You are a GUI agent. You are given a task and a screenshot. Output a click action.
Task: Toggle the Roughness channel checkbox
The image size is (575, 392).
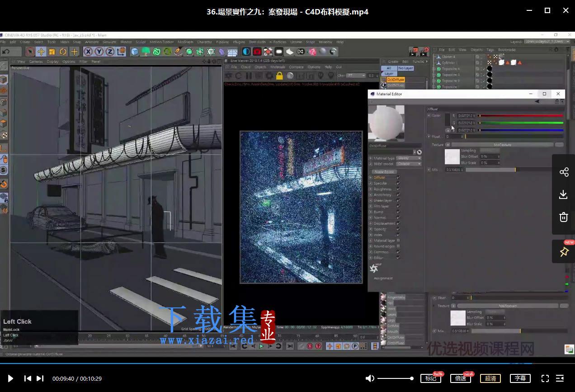398,189
